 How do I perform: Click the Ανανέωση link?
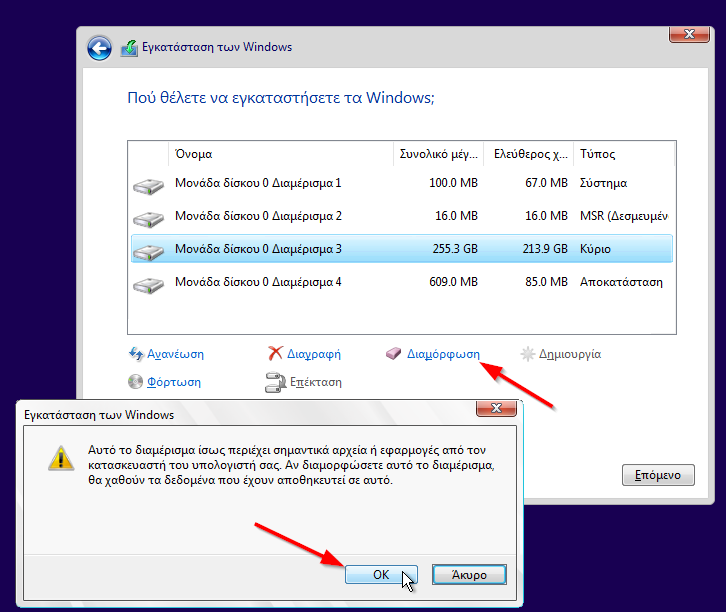click(x=175, y=354)
